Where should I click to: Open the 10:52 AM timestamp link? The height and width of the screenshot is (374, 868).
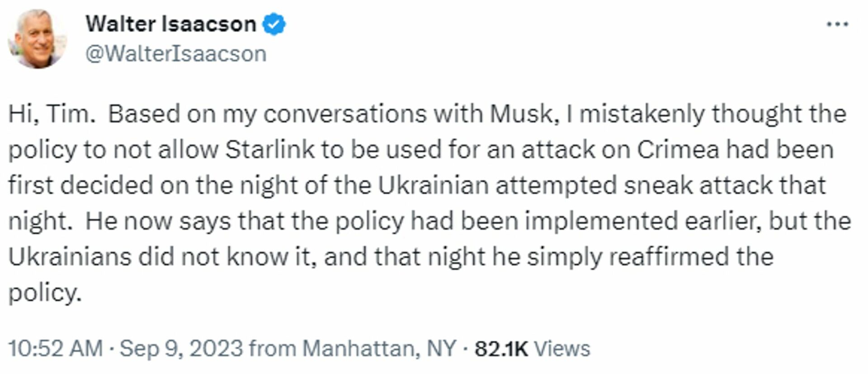(x=56, y=349)
